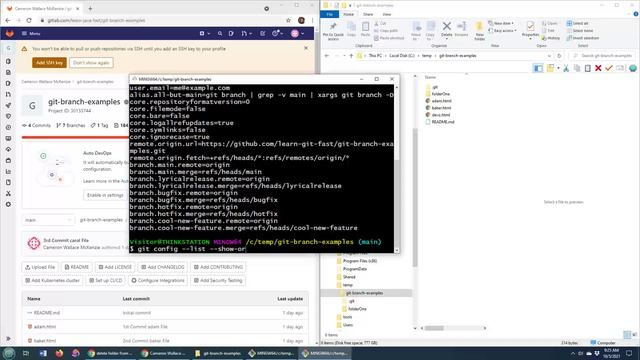
Task: Open a new Chrome tab
Action: pyautogui.click(x=90, y=8)
